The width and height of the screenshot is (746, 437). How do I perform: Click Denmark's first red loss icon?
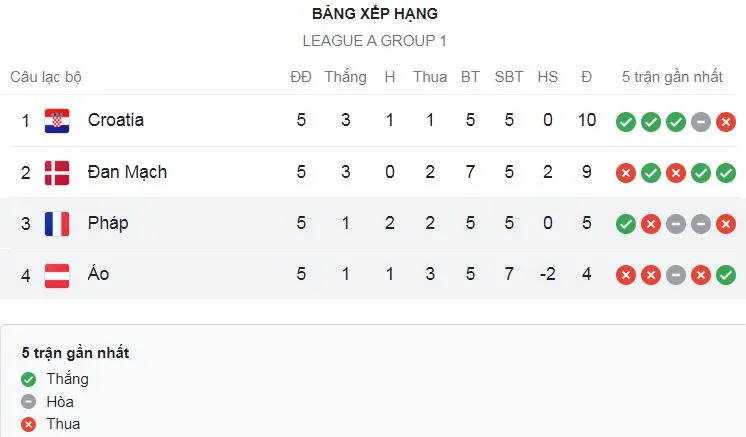pyautogui.click(x=626, y=173)
